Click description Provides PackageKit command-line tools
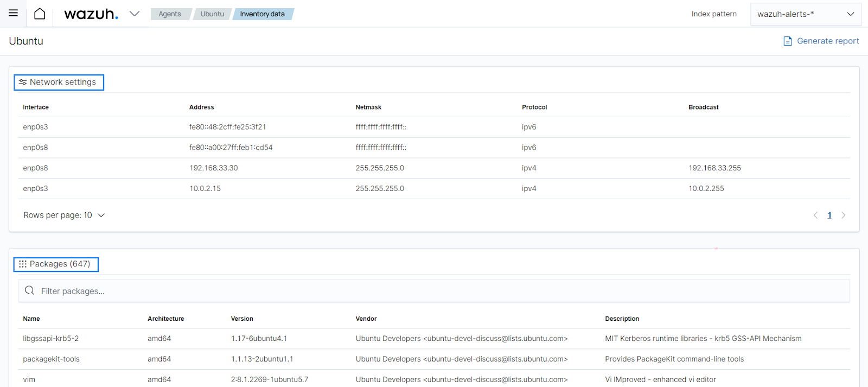 click(x=674, y=359)
